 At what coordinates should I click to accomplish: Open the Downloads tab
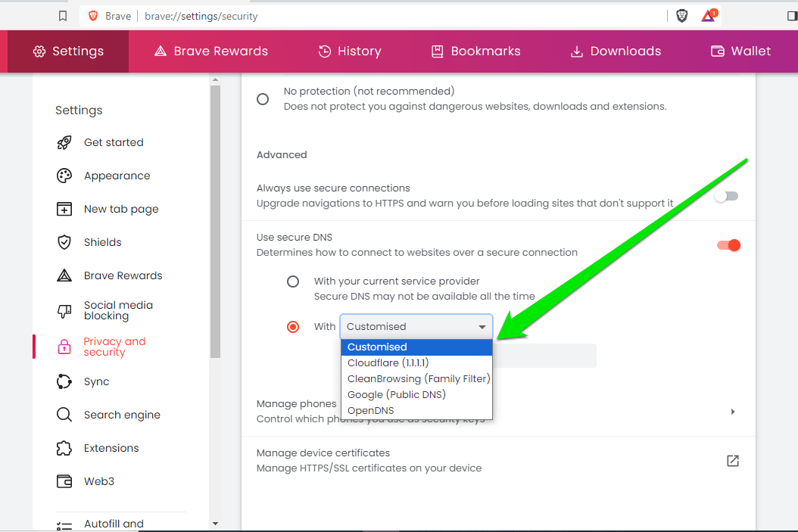[616, 51]
